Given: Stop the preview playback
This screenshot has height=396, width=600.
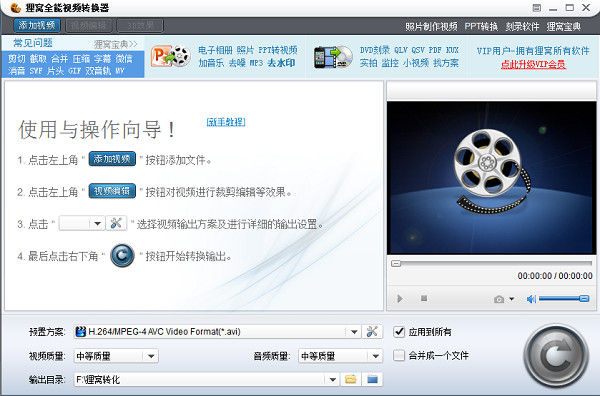Looking at the screenshot, I should [x=424, y=298].
